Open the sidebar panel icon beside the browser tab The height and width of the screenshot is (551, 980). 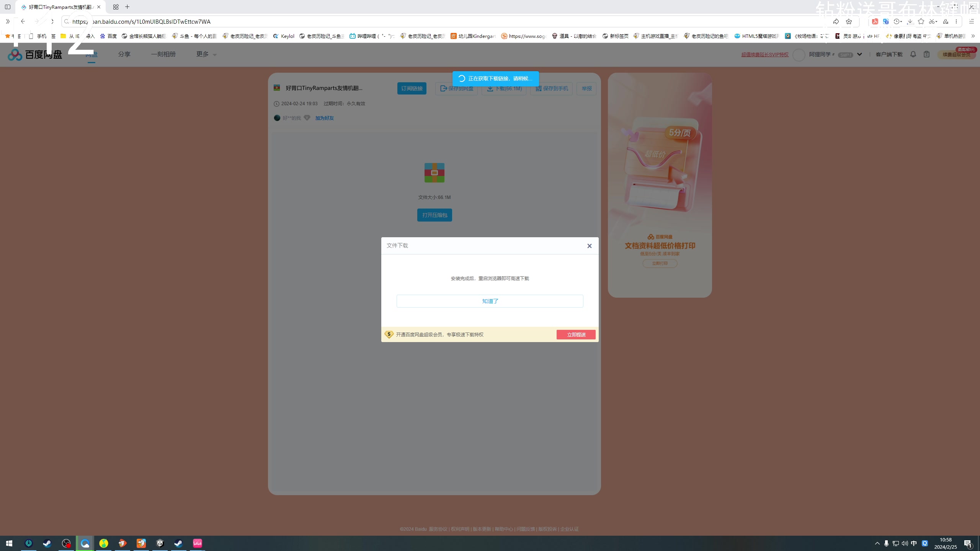tap(8, 7)
